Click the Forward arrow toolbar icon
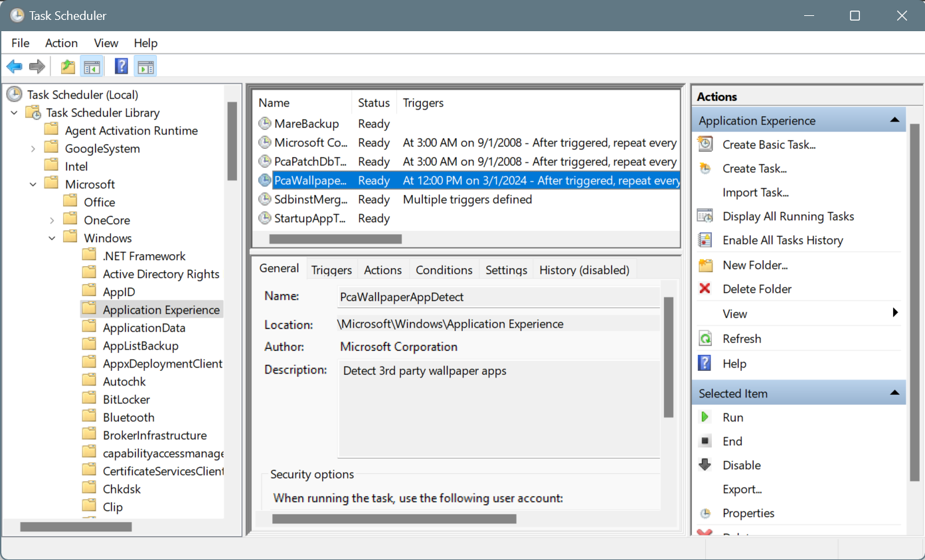 [37, 66]
